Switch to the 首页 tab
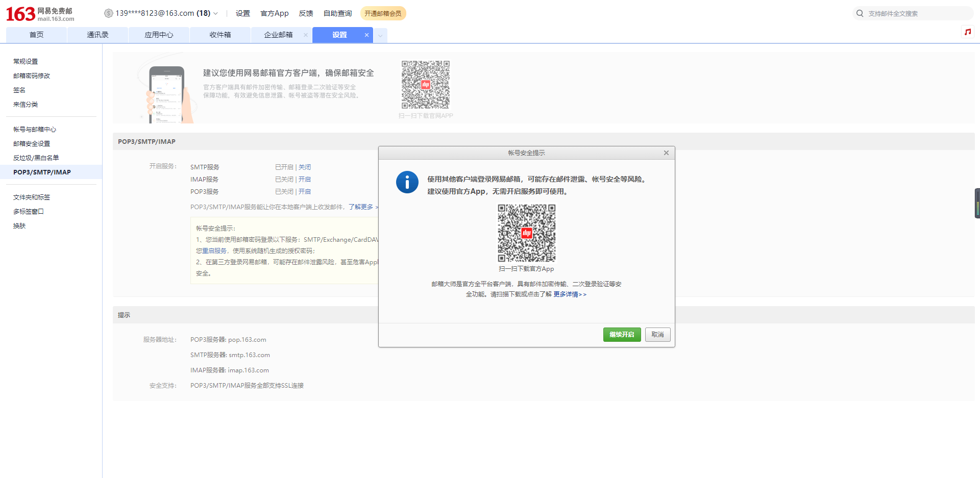 click(36, 35)
